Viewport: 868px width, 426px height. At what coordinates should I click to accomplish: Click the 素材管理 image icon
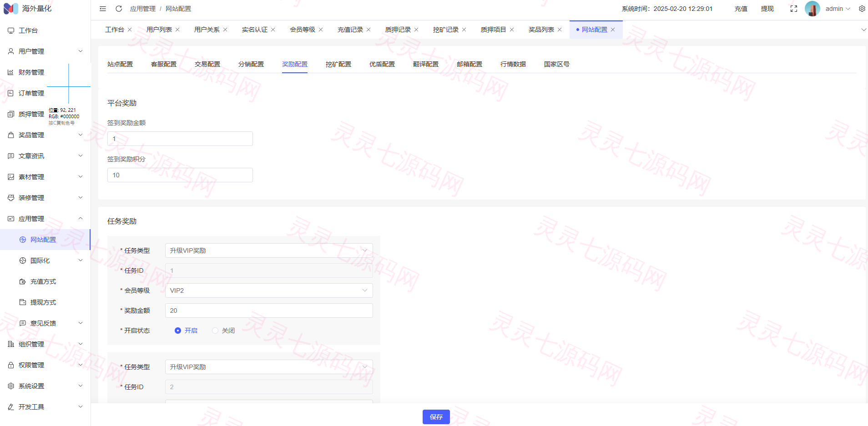[11, 177]
